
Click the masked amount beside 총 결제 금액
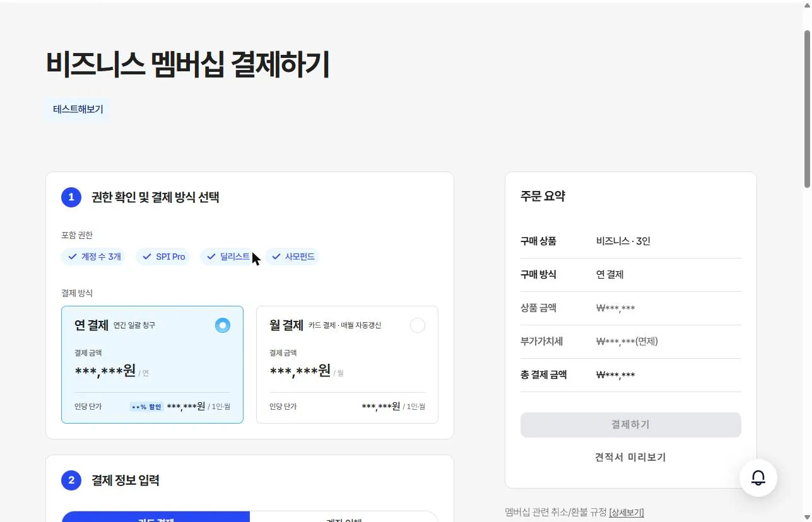(x=616, y=375)
